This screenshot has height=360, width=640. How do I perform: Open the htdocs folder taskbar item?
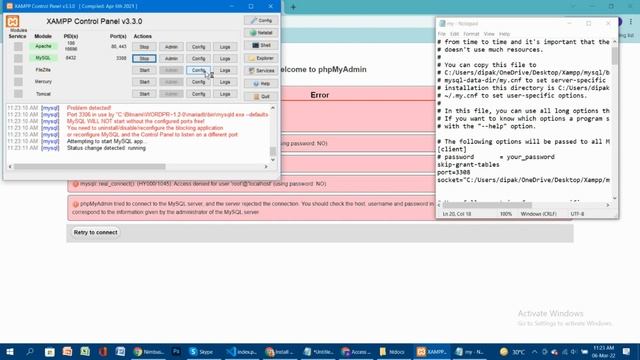tap(392, 351)
